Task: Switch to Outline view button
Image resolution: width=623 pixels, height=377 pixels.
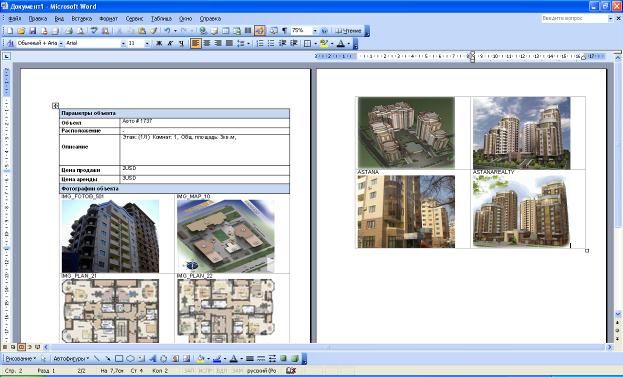Action: (30, 347)
